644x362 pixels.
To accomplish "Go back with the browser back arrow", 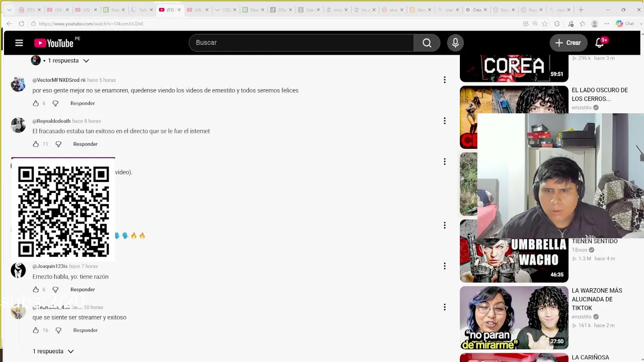I will (x=9, y=24).
